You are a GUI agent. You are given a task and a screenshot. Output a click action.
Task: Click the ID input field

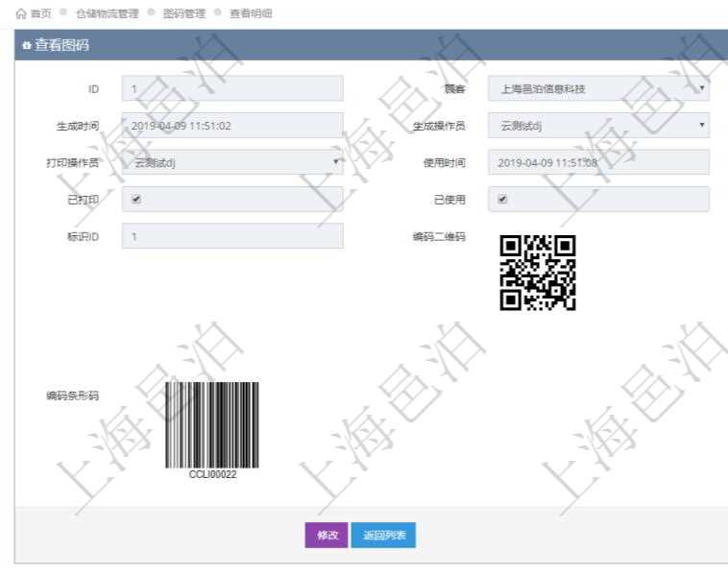232,89
